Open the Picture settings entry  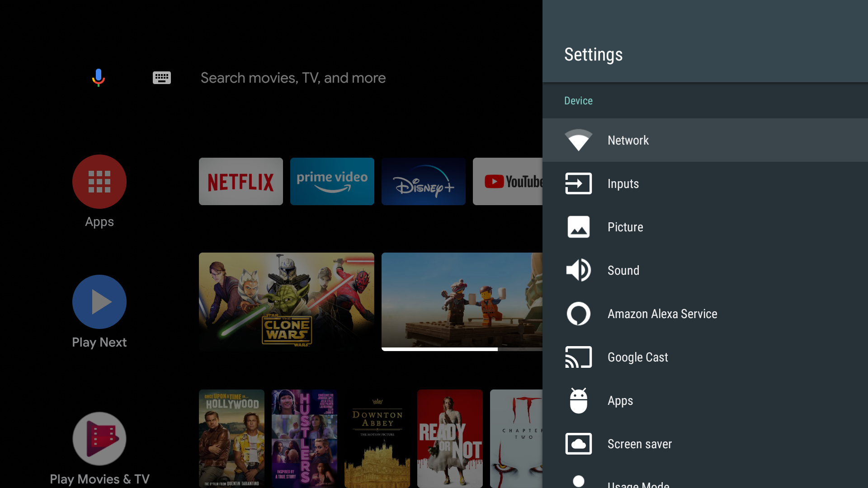click(705, 227)
